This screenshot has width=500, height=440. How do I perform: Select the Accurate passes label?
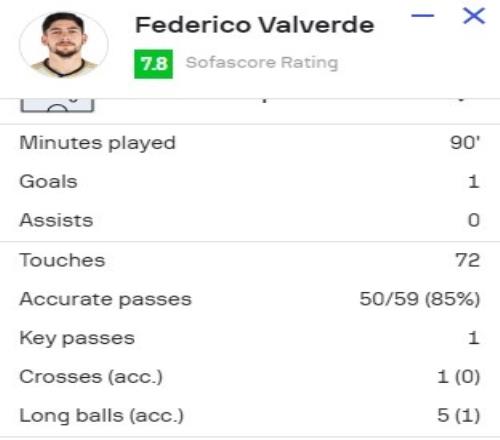coord(106,299)
